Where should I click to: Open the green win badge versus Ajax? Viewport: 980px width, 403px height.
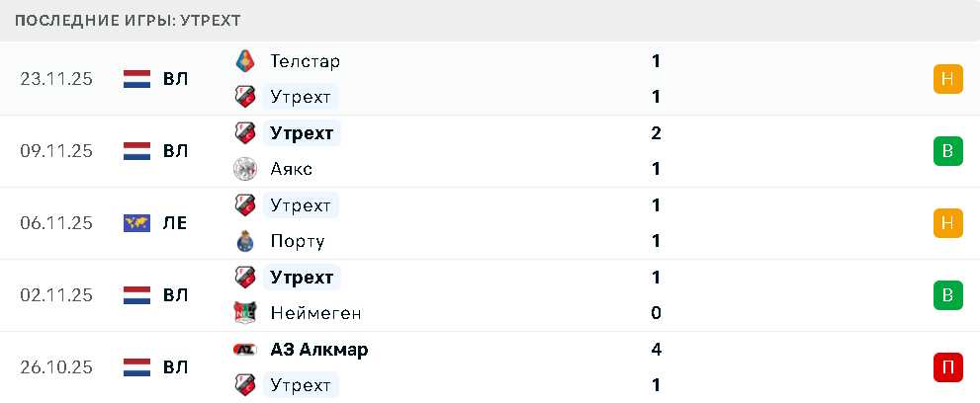tap(947, 151)
